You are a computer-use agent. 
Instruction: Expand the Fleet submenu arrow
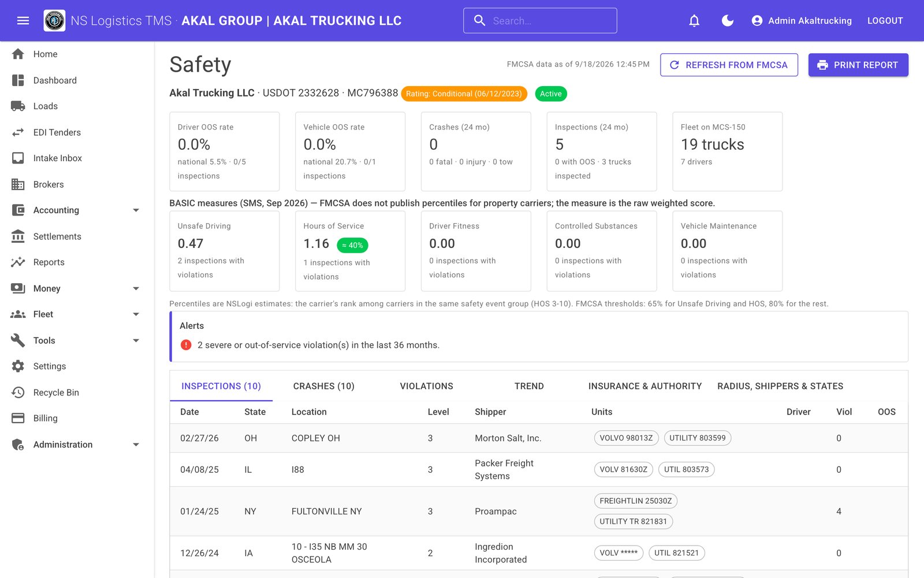pos(136,314)
